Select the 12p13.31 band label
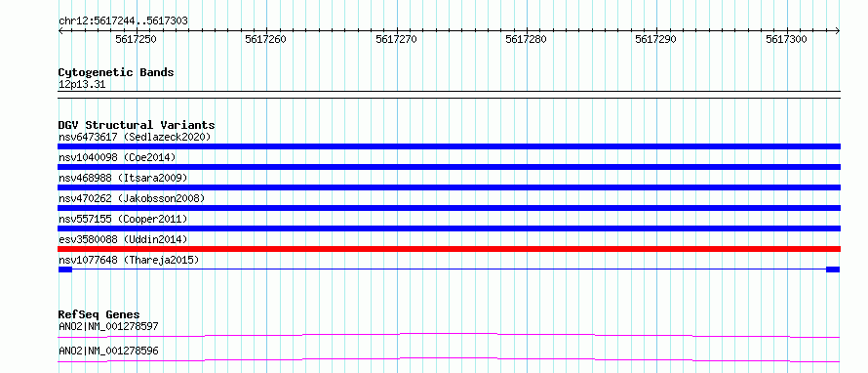The height and width of the screenshot is (373, 868). pos(82,85)
